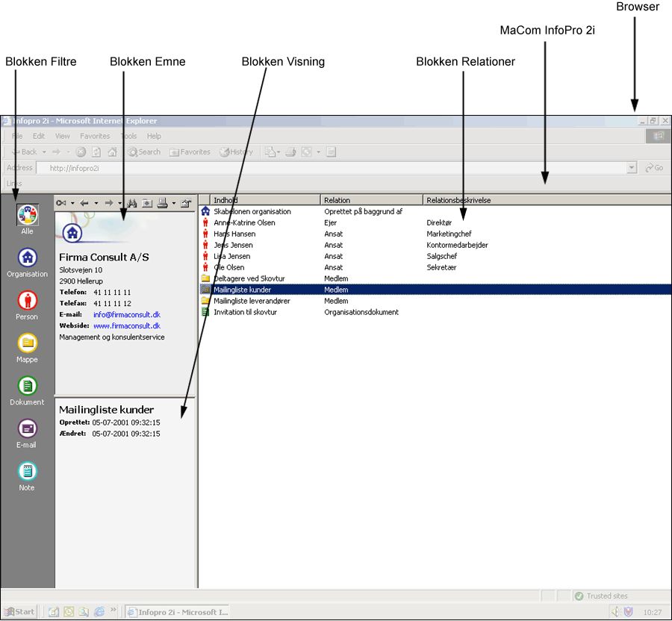Click the loop-shaped icon in the InfoPro toolbar
672x621 pixels.
point(61,203)
